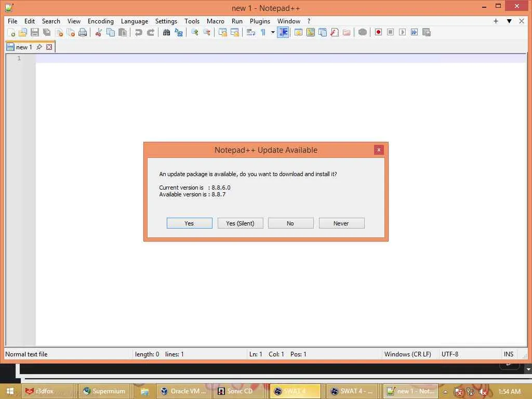Toggle synchronize horizontal scrolling icon
532x399 pixels.
[x=234, y=32]
